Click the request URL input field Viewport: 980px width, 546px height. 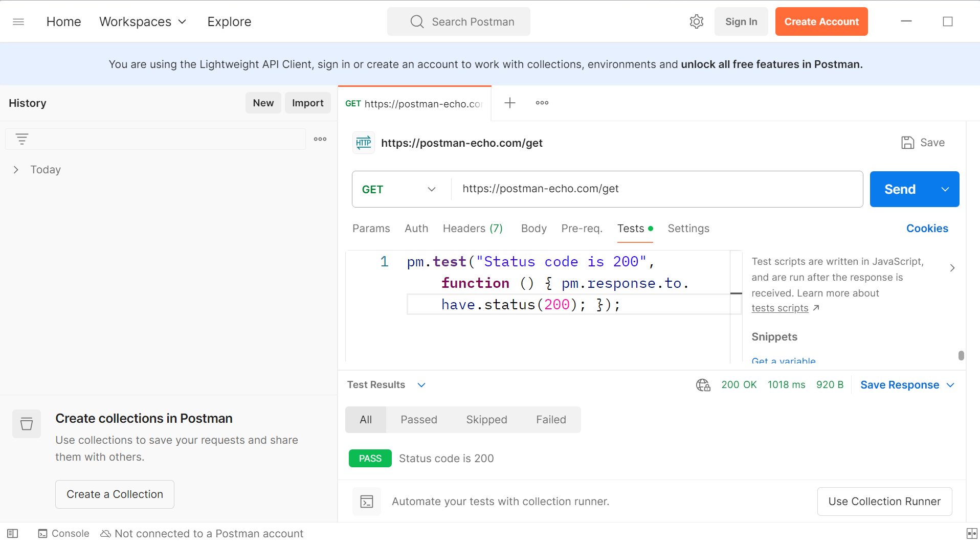tap(655, 189)
